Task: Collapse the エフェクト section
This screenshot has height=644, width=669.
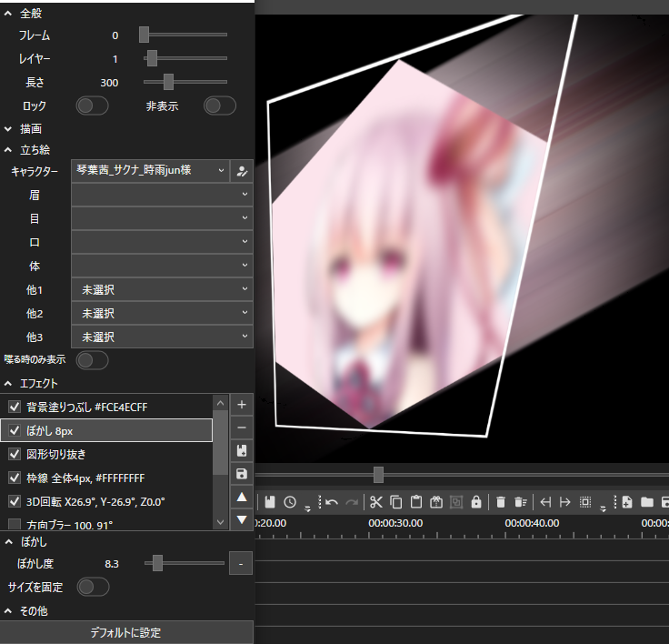Action: 7,384
